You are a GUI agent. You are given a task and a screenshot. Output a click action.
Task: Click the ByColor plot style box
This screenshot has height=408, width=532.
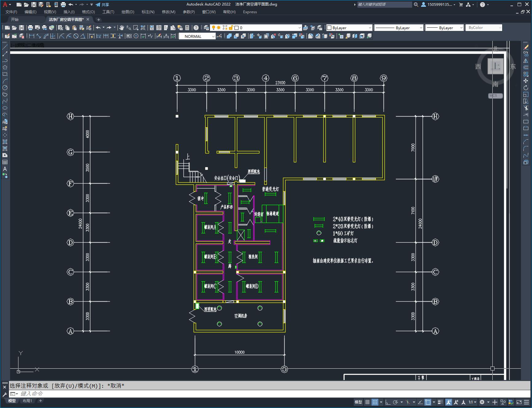coord(484,28)
